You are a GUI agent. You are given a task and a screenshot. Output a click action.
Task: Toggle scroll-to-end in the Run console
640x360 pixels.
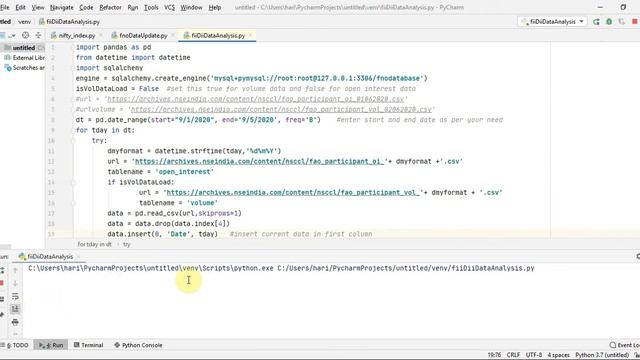coord(15,309)
